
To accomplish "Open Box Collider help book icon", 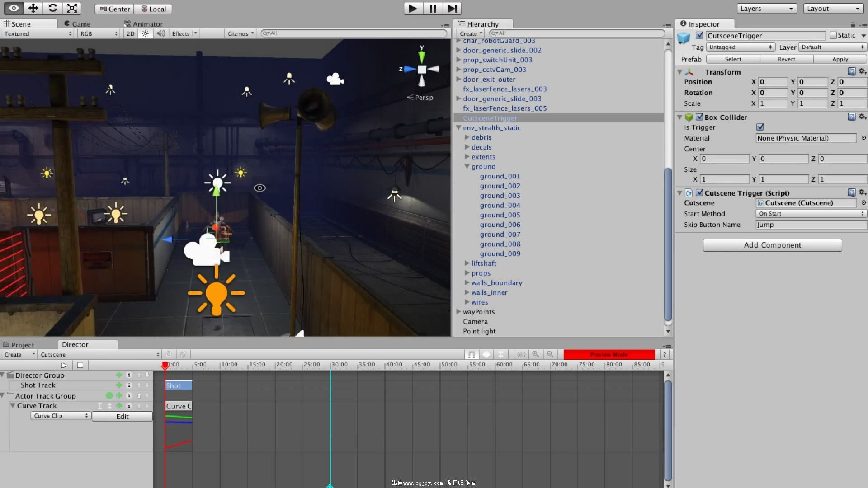I will point(851,117).
